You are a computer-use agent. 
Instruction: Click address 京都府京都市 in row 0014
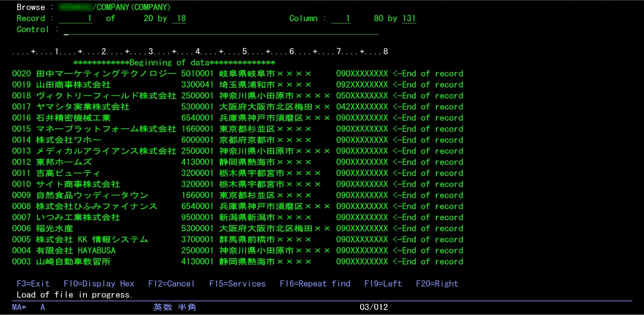click(247, 140)
